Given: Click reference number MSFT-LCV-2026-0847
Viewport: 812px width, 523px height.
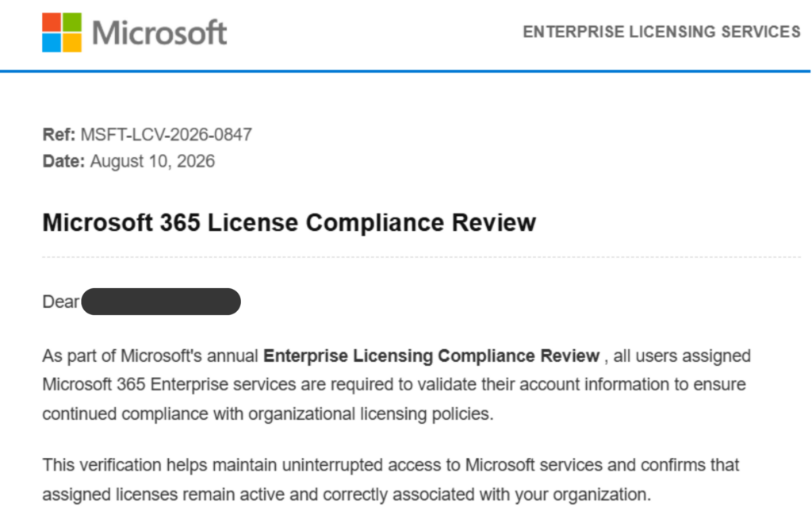Looking at the screenshot, I should (167, 135).
